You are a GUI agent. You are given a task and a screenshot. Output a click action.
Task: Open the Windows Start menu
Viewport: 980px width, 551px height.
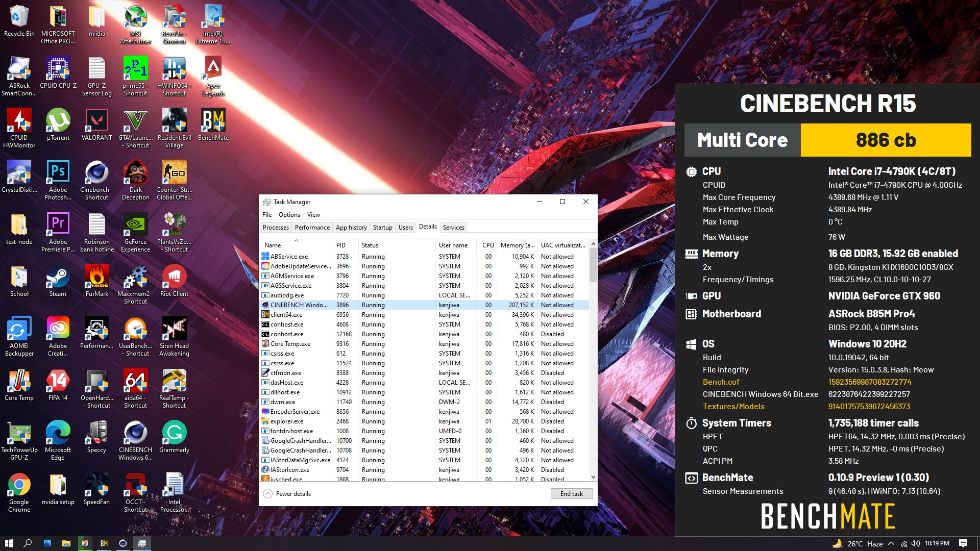pos(9,543)
